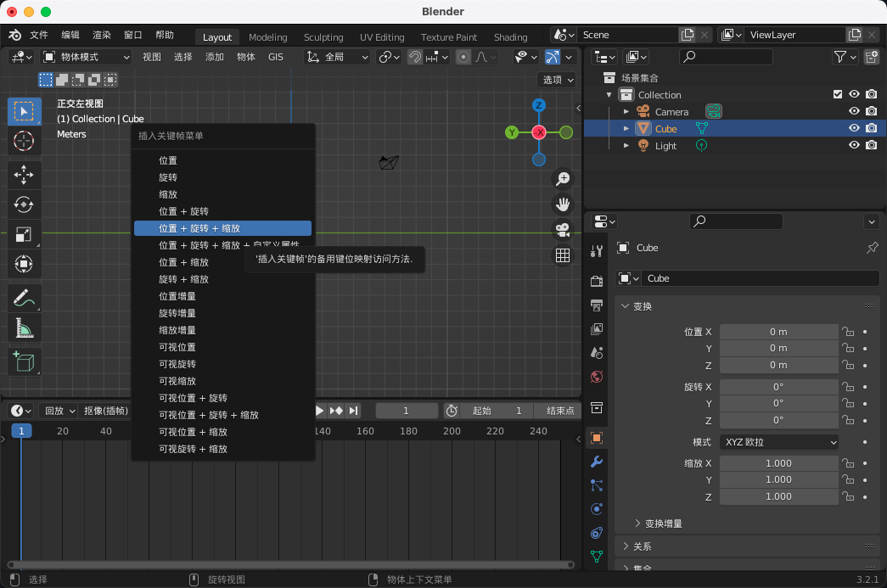Open the Physics properties tab
The height and width of the screenshot is (588, 887).
597,509
